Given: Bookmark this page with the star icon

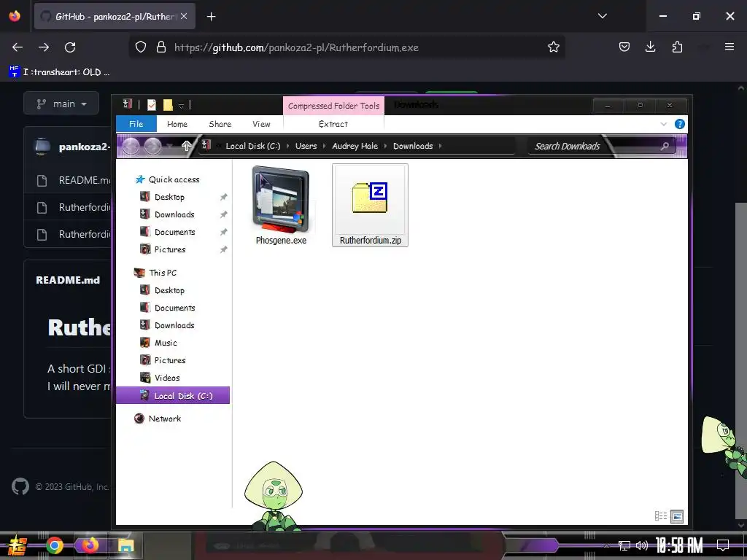Looking at the screenshot, I should [553, 47].
